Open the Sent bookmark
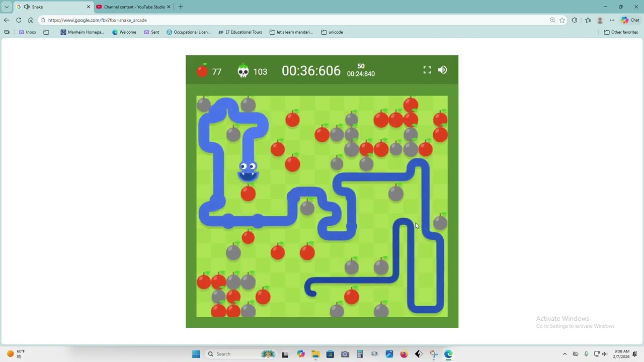 pos(151,32)
